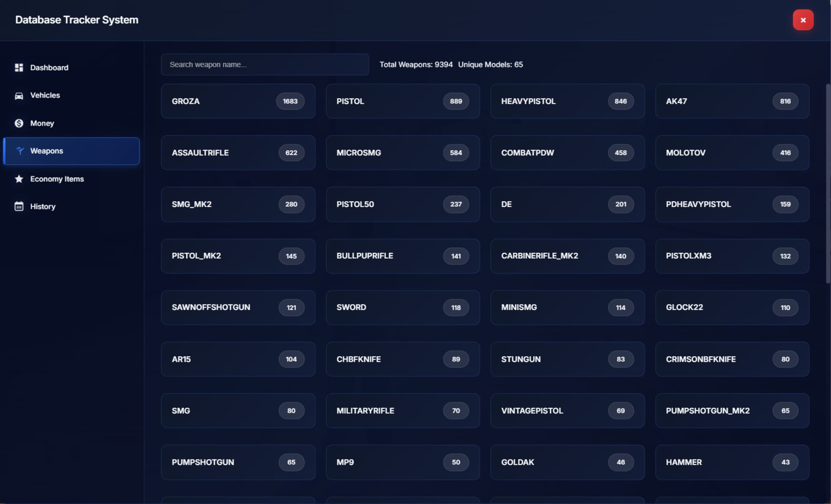Click the Total Weapons: 9394 text
831x504 pixels.
416,64
